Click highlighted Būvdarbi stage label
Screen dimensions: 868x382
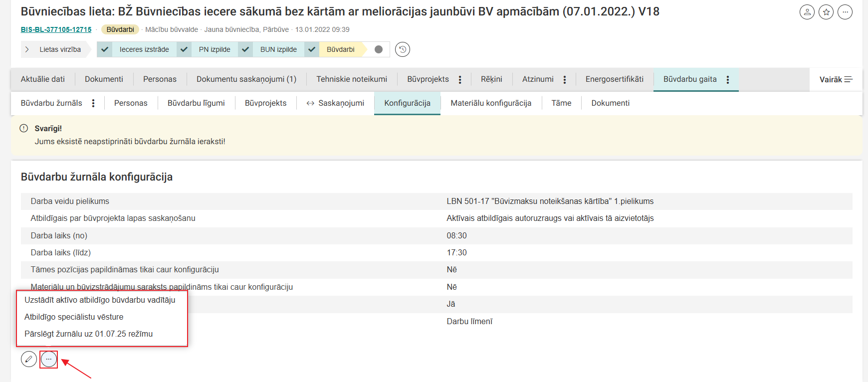(x=340, y=49)
